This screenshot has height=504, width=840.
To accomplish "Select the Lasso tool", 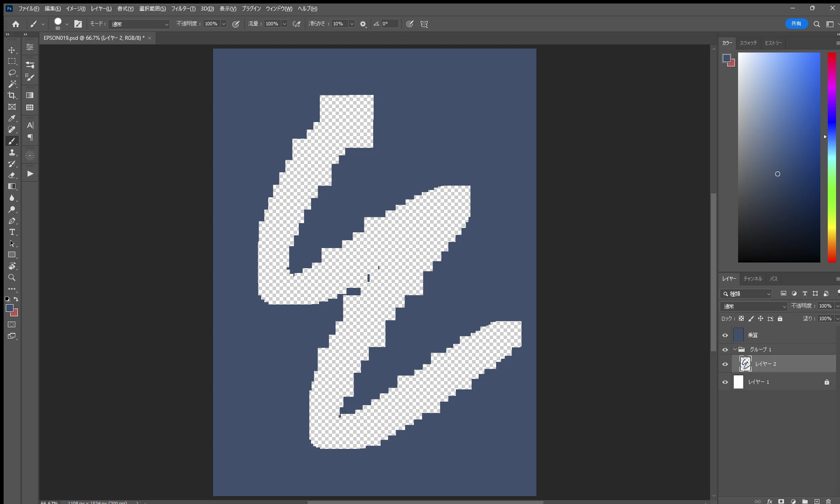I will (x=12, y=73).
